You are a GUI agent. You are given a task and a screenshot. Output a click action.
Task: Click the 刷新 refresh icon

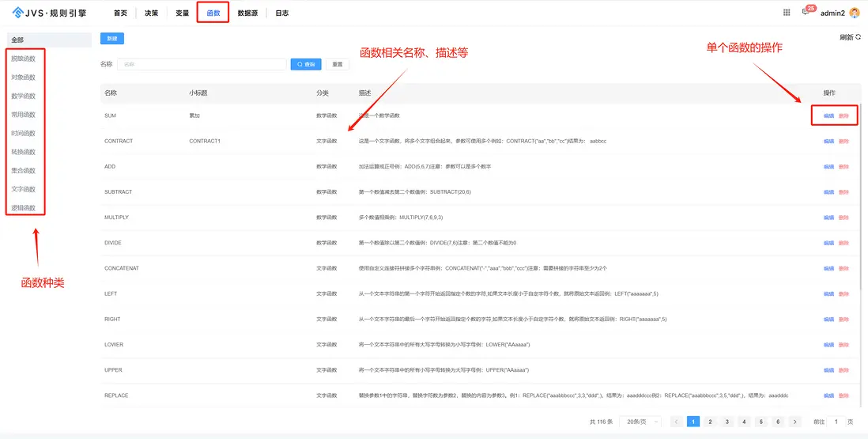(859, 37)
